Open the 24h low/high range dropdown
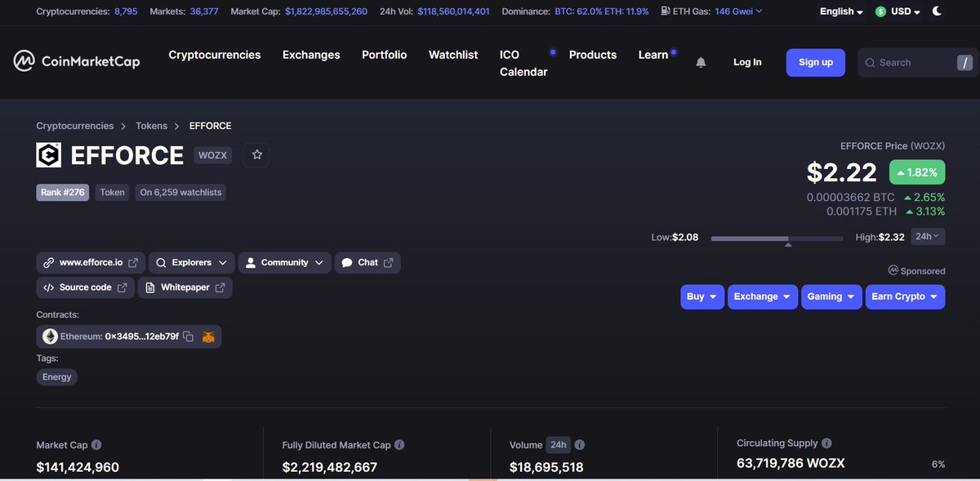This screenshot has height=481, width=980. click(x=927, y=236)
